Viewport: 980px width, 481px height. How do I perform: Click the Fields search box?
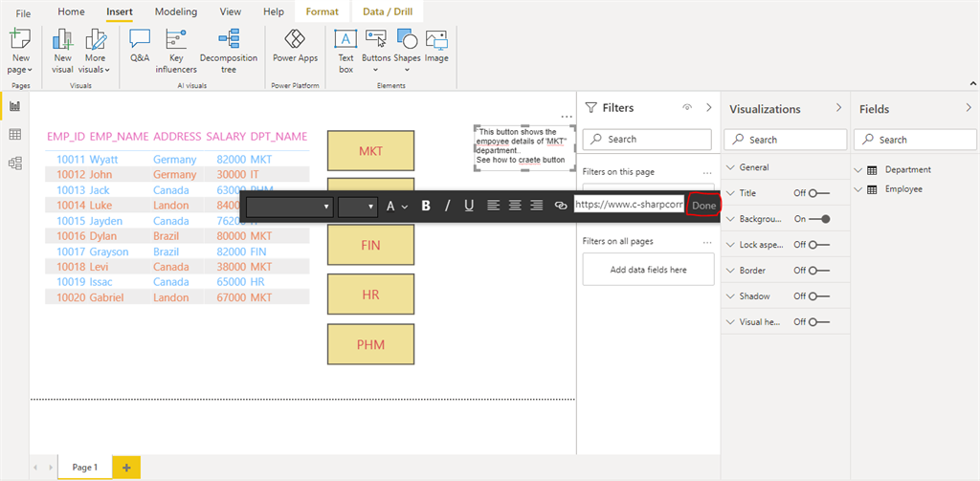pos(915,140)
